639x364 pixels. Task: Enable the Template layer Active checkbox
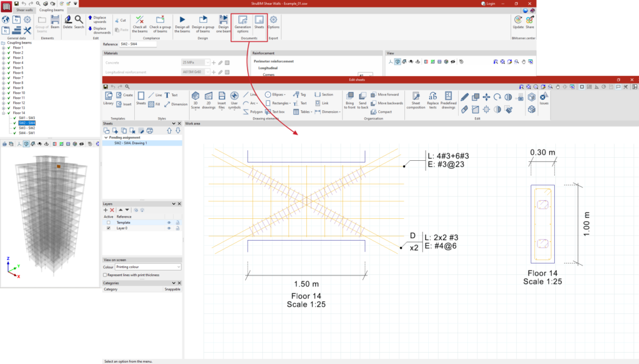(x=109, y=223)
